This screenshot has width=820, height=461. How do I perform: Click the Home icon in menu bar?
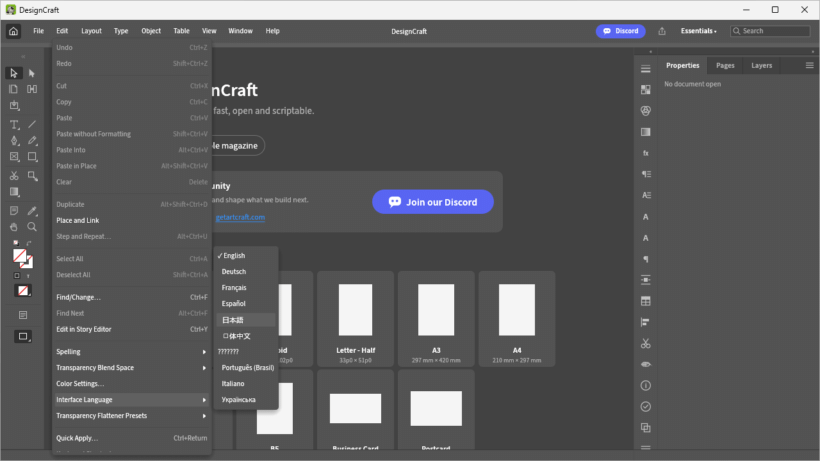(14, 31)
